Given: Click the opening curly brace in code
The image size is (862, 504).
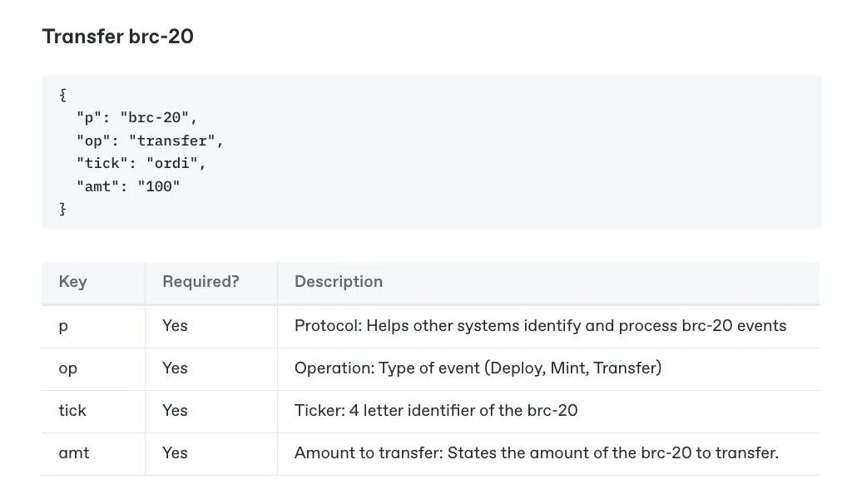Looking at the screenshot, I should (62, 95).
